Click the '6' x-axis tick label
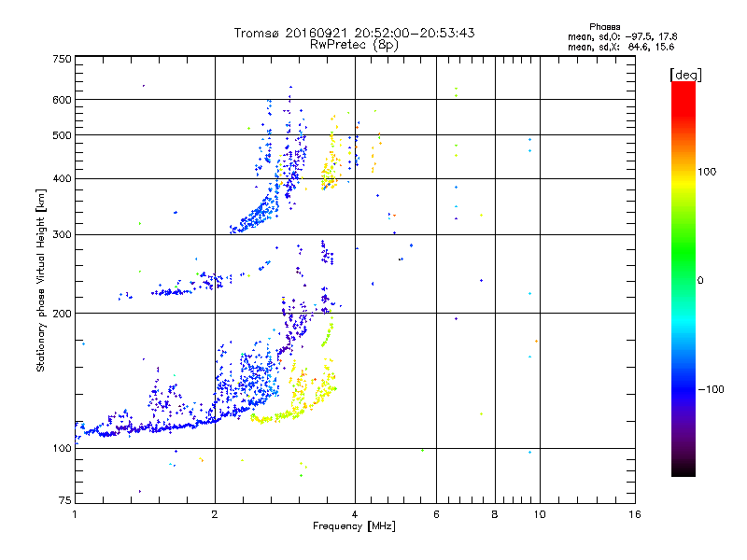 tap(436, 514)
